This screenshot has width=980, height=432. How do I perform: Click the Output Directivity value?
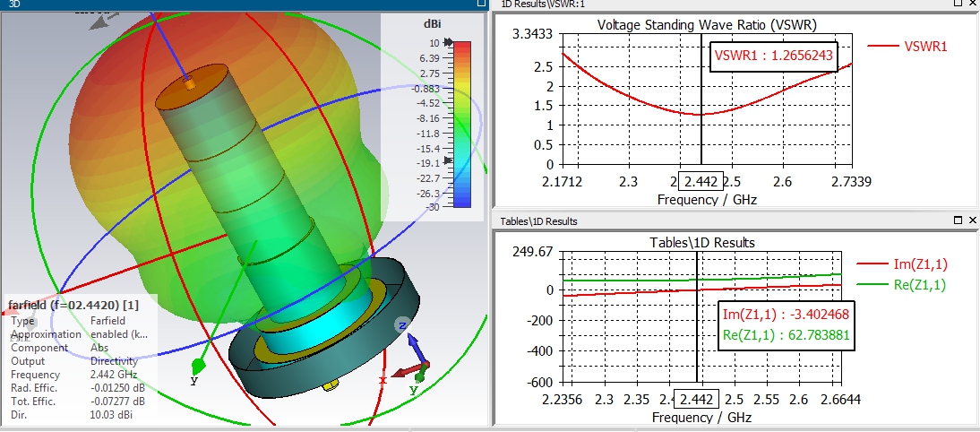coord(114,361)
